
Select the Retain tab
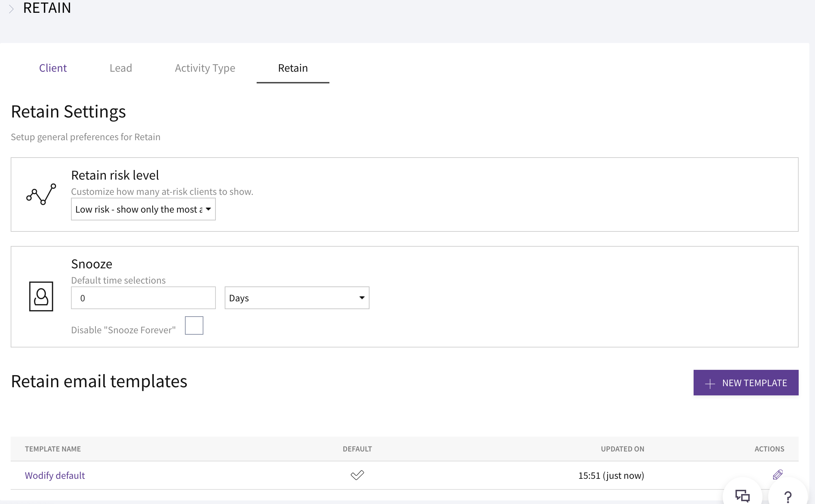[x=293, y=68]
